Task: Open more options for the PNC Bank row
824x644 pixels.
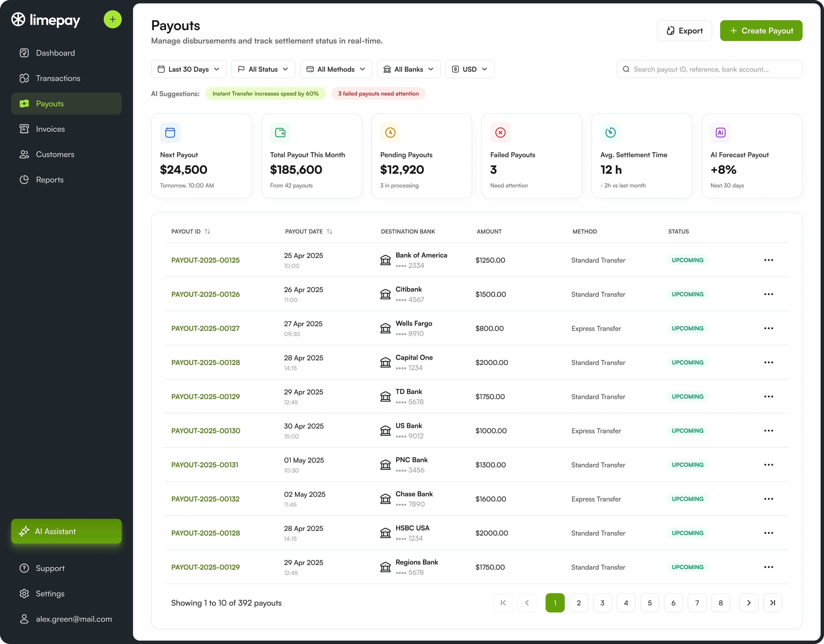Action: pyautogui.click(x=769, y=465)
